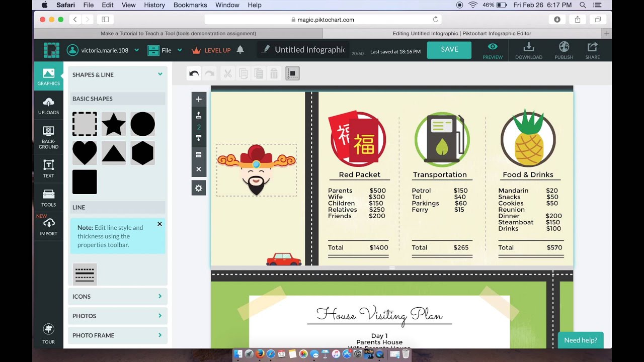Click the Level Up button
The height and width of the screenshot is (362, 644).
click(211, 50)
